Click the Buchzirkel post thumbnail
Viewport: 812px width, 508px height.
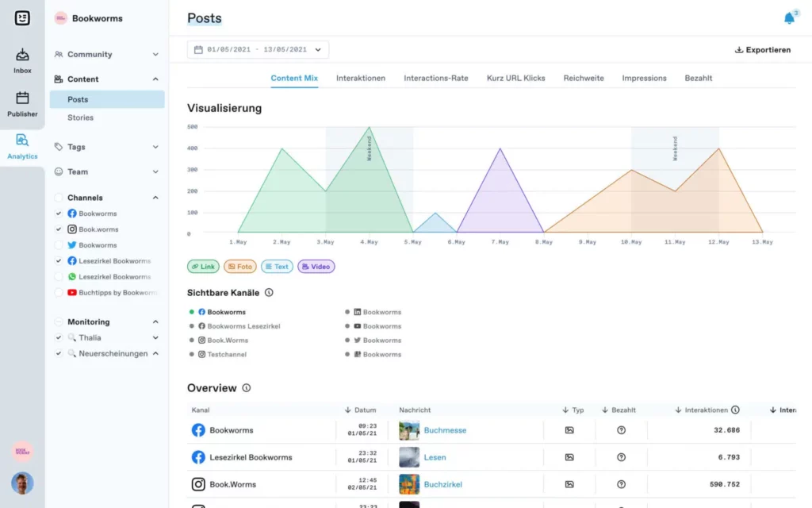(409, 484)
